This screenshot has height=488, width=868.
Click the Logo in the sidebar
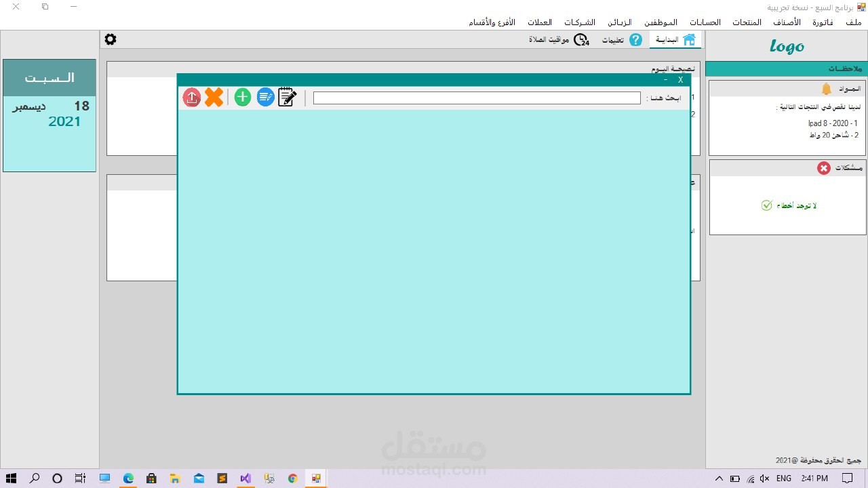pyautogui.click(x=787, y=46)
